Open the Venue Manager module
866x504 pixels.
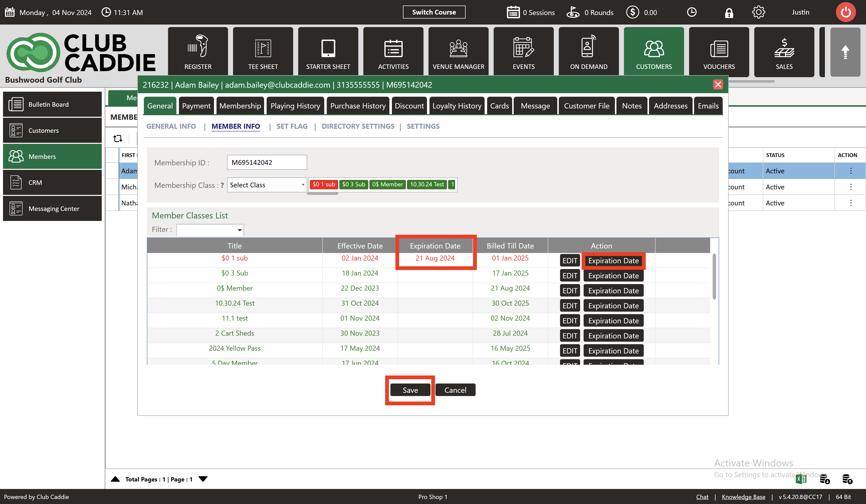(x=458, y=52)
